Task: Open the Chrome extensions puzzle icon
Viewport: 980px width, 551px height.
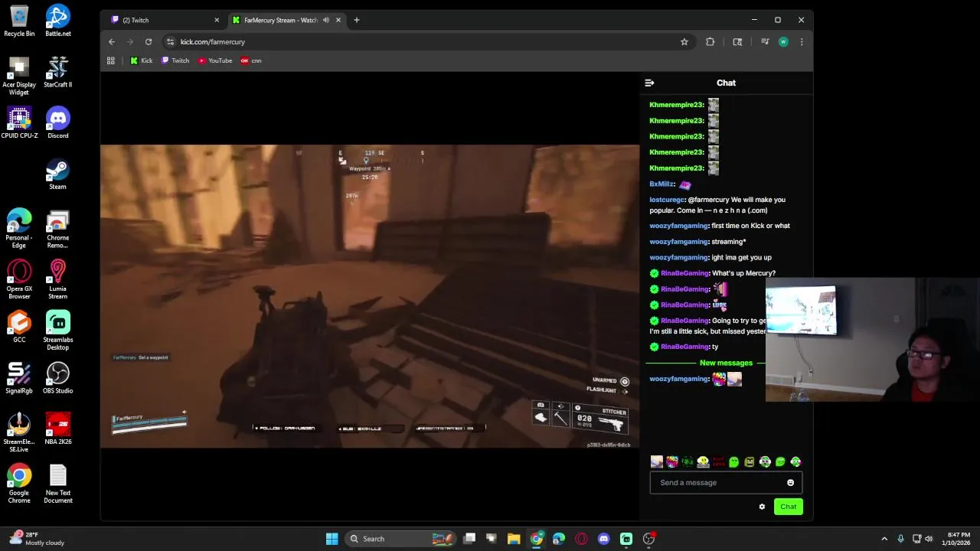Action: 710,42
